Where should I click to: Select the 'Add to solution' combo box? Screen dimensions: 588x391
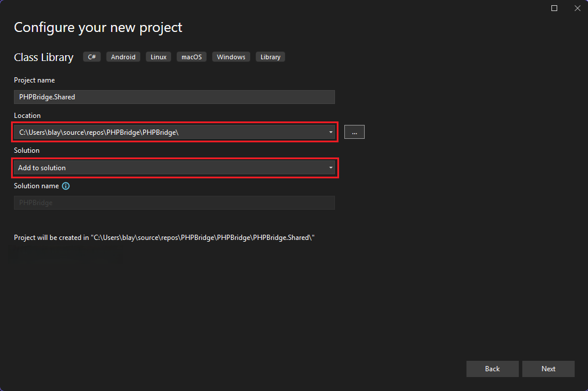(169, 168)
